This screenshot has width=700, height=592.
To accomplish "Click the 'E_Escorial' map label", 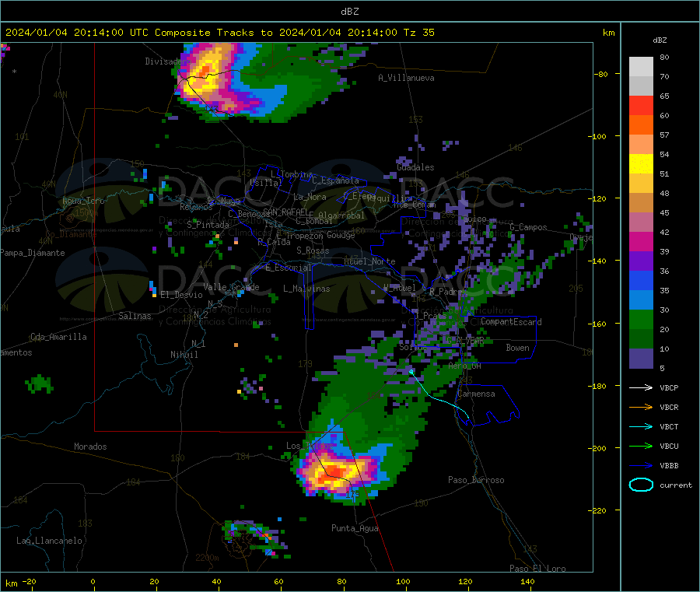I will point(289,268).
